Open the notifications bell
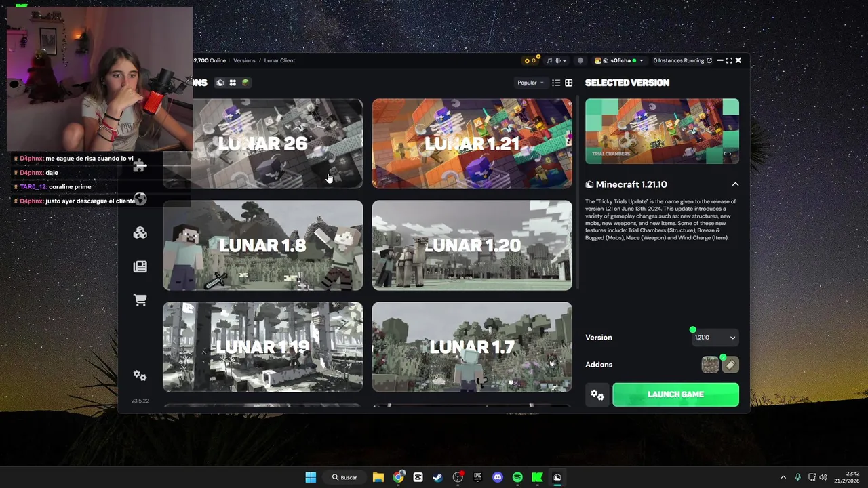 tap(580, 60)
